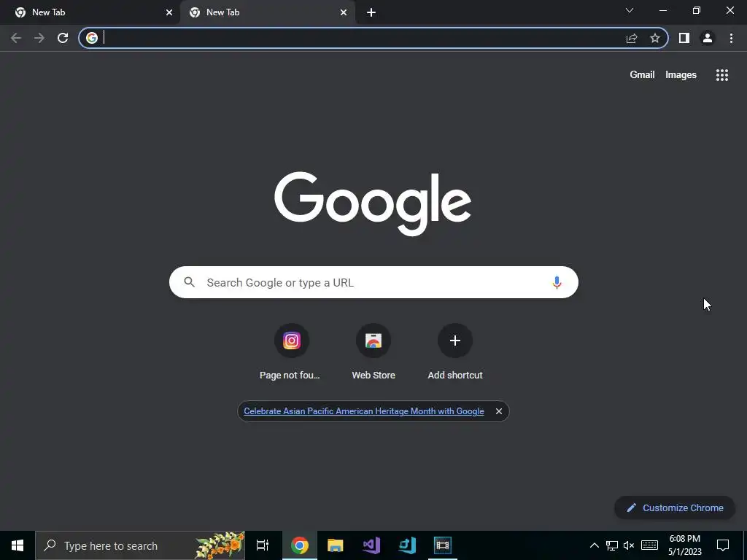This screenshot has height=560, width=747.
Task: Open tab search dropdown arrow
Action: coord(630,10)
